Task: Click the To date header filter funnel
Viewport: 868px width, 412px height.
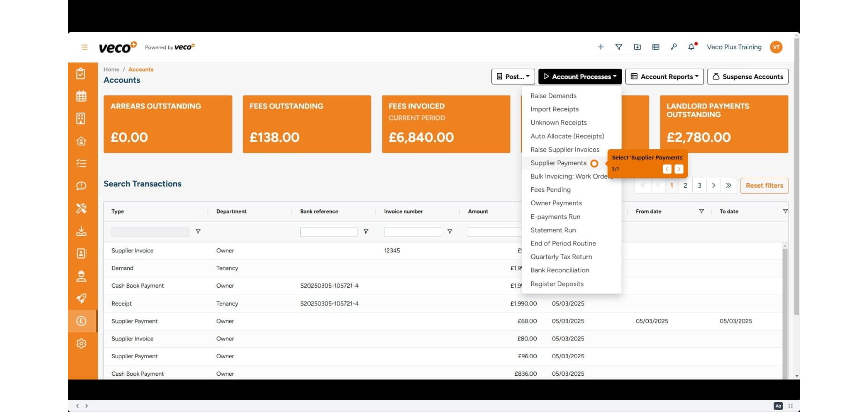Action: click(785, 211)
